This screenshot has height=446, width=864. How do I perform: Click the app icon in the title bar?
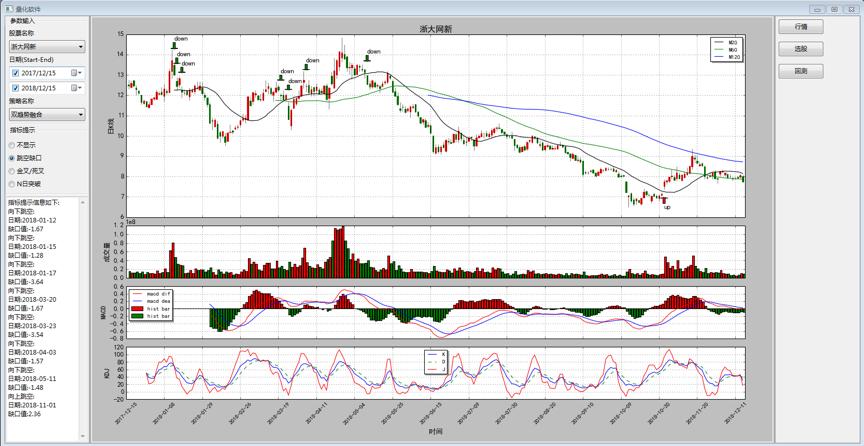[7, 8]
